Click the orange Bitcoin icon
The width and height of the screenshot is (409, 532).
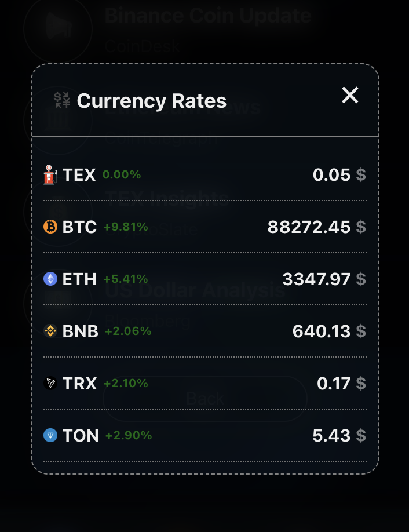[50, 227]
